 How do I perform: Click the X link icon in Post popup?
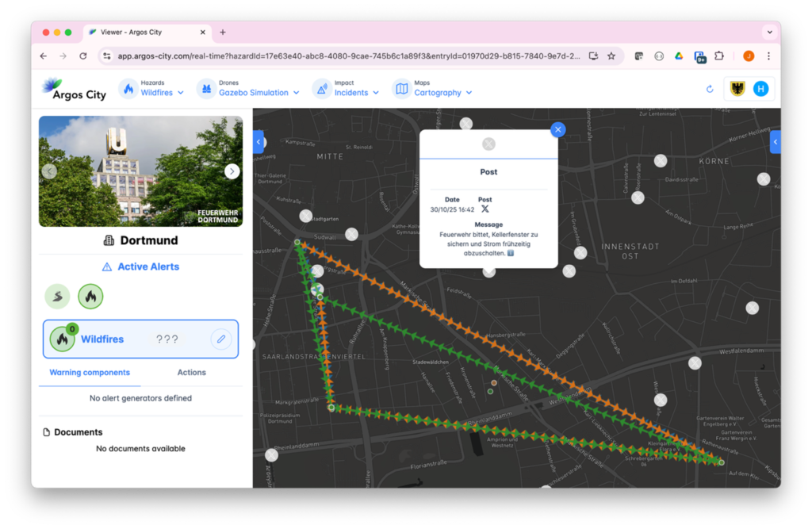(x=485, y=209)
